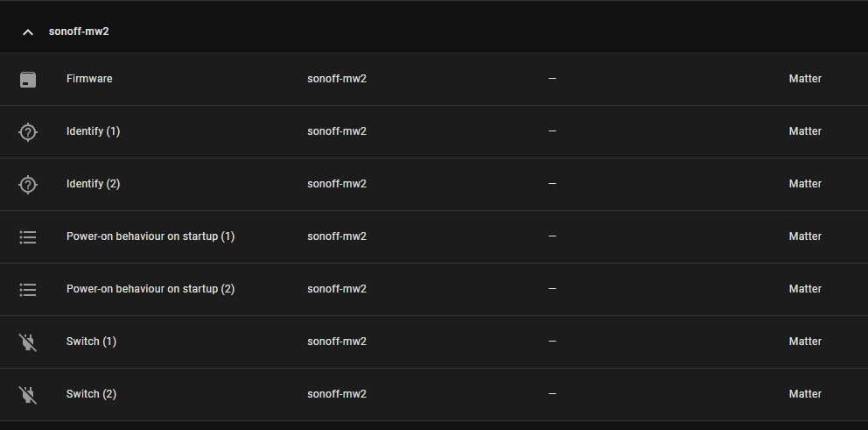This screenshot has height=430, width=868.
Task: Open the Switch (2) entity
Action: coord(91,394)
